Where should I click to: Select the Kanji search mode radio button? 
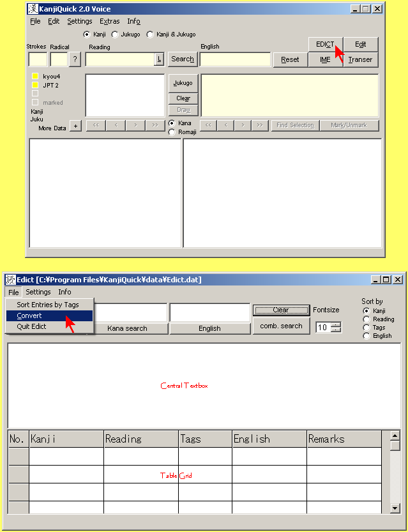tap(87, 34)
